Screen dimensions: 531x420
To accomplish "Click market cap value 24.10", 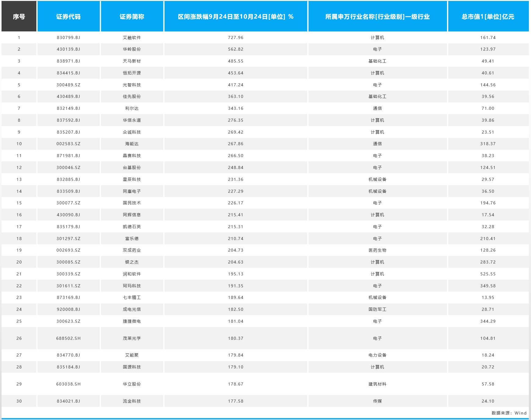I will pos(488,401).
